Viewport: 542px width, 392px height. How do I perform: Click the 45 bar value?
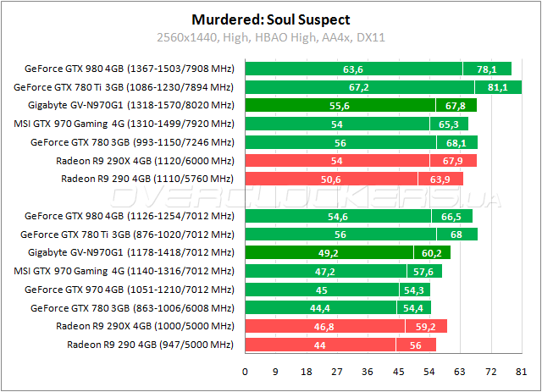click(x=322, y=290)
